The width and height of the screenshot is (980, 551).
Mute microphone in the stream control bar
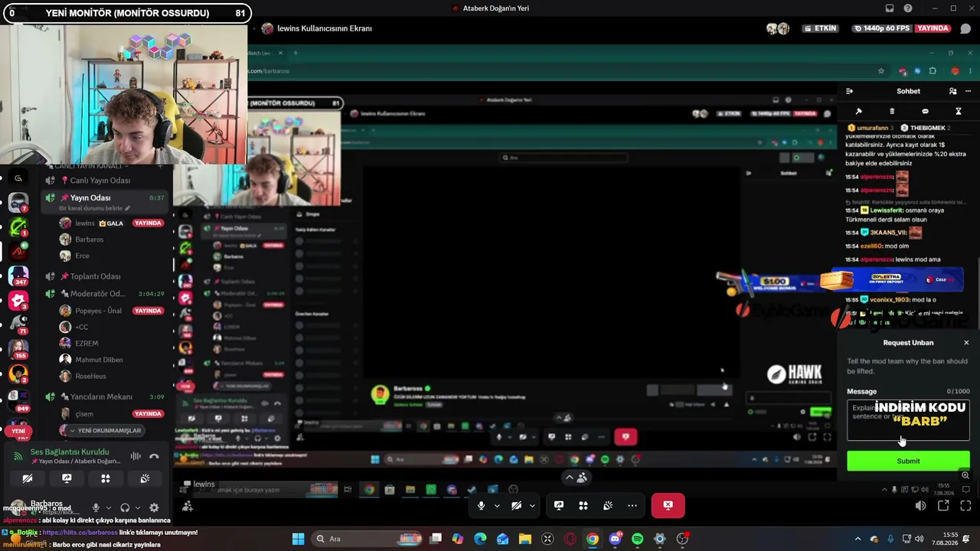coord(482,505)
